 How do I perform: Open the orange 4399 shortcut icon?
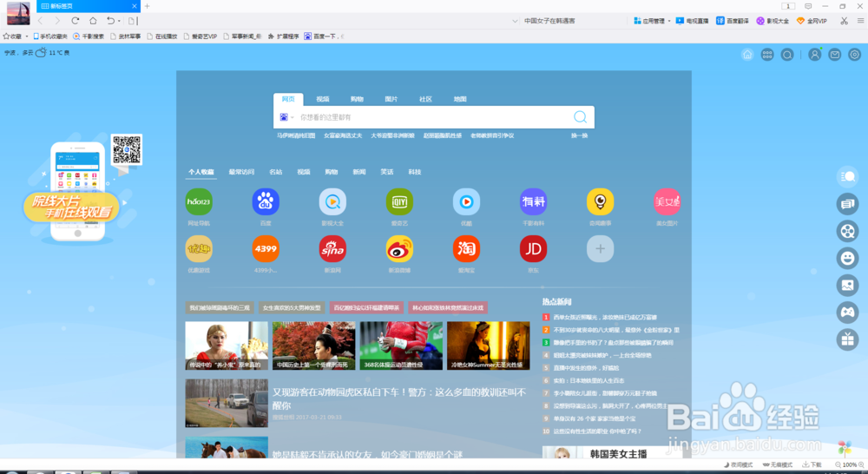point(266,248)
